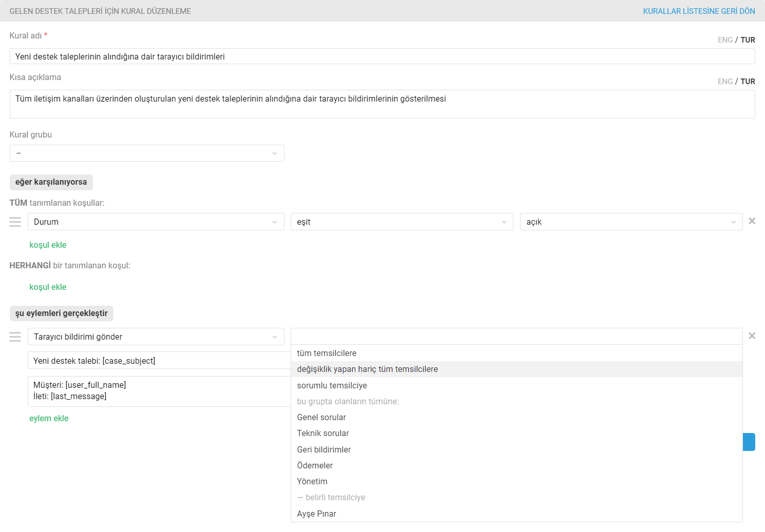Click the şu eylemleri gerçekleştir label
Screen dimensions: 765x532
pyautogui.click(x=62, y=313)
